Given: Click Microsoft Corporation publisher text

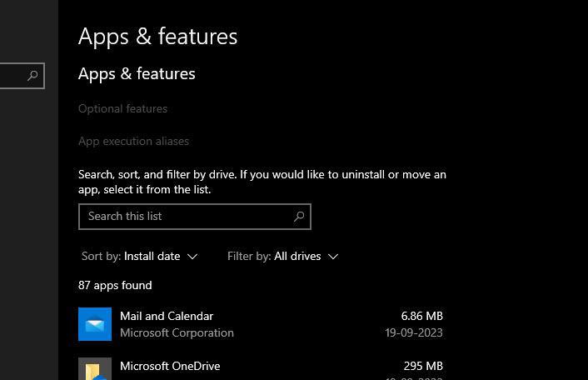Looking at the screenshot, I should pyautogui.click(x=177, y=332).
